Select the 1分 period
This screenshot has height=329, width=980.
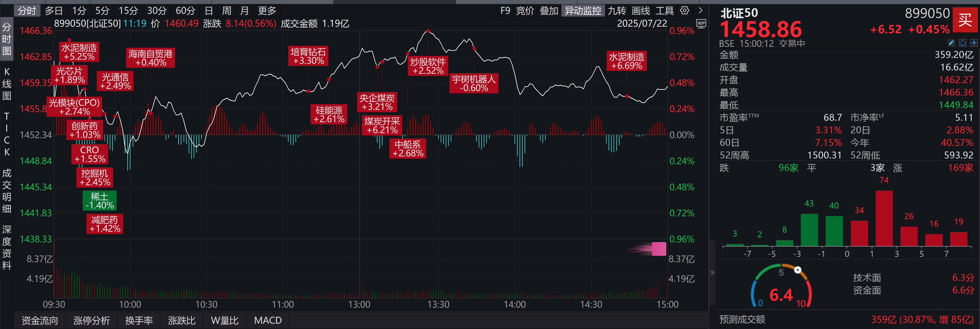click(79, 11)
